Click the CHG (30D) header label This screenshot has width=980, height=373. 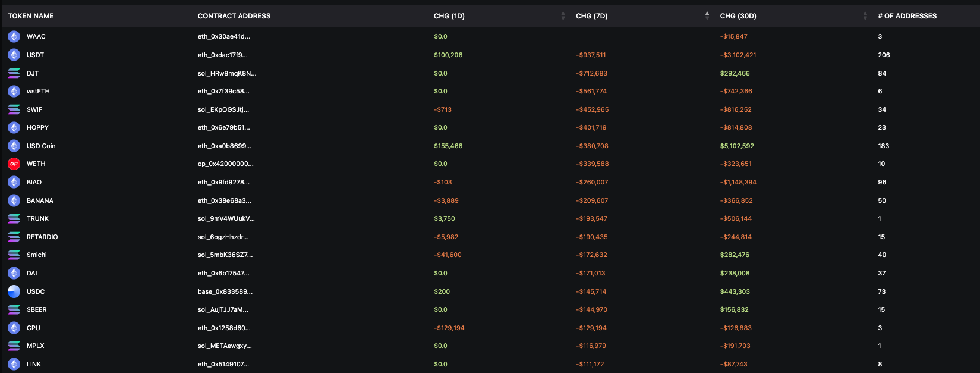coord(738,16)
